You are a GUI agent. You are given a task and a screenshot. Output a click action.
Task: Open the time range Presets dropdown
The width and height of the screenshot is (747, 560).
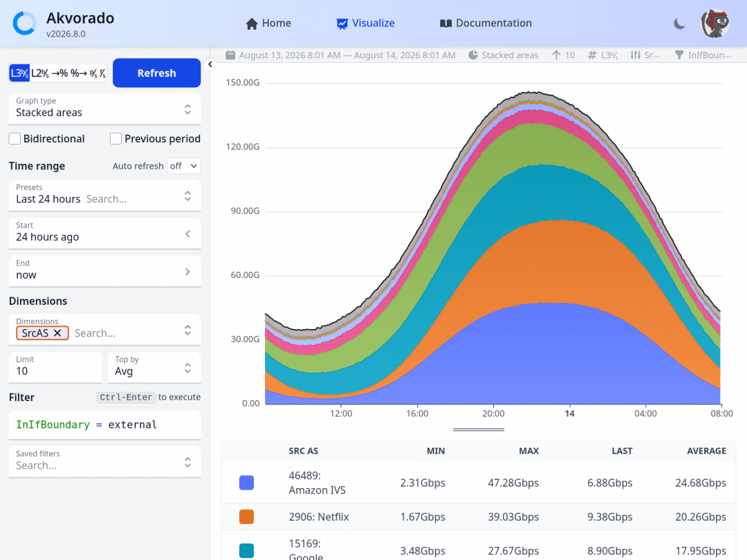click(x=105, y=196)
